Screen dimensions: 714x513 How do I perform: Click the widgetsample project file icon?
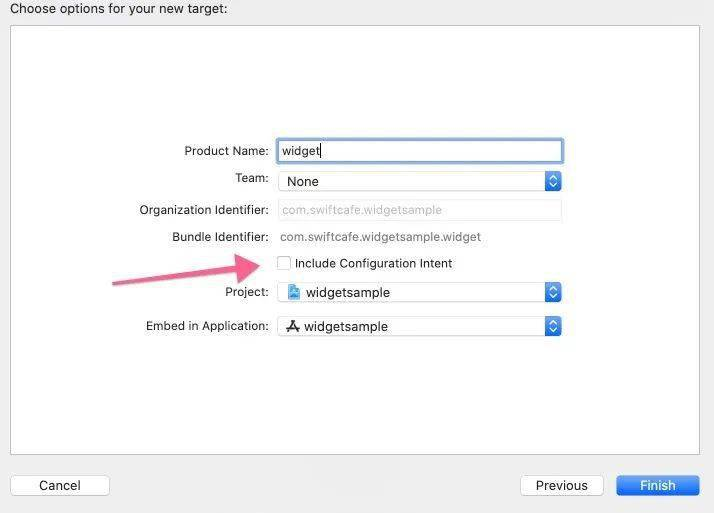click(294, 292)
